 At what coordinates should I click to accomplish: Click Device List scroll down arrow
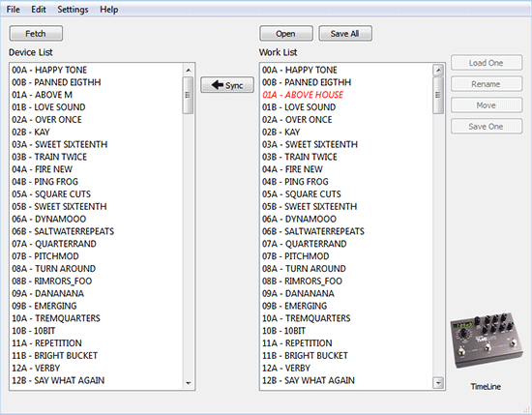pyautogui.click(x=188, y=383)
